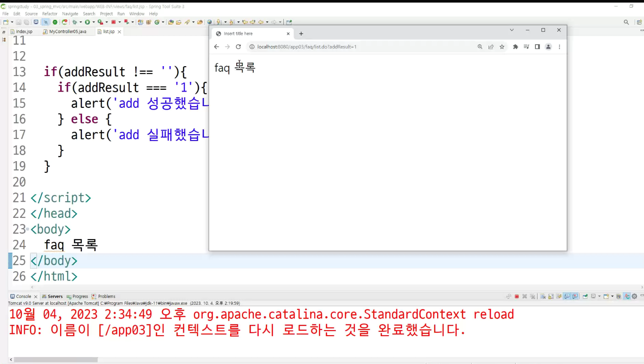The width and height of the screenshot is (644, 364).
Task: Click line 25 closing body tag
Action: pyautogui.click(x=54, y=260)
